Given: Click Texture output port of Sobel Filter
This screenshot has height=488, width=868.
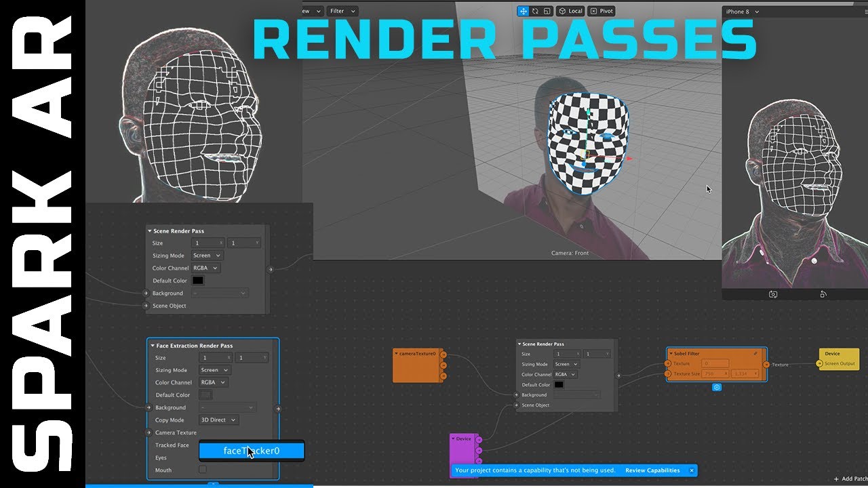Looking at the screenshot, I should pyautogui.click(x=766, y=365).
